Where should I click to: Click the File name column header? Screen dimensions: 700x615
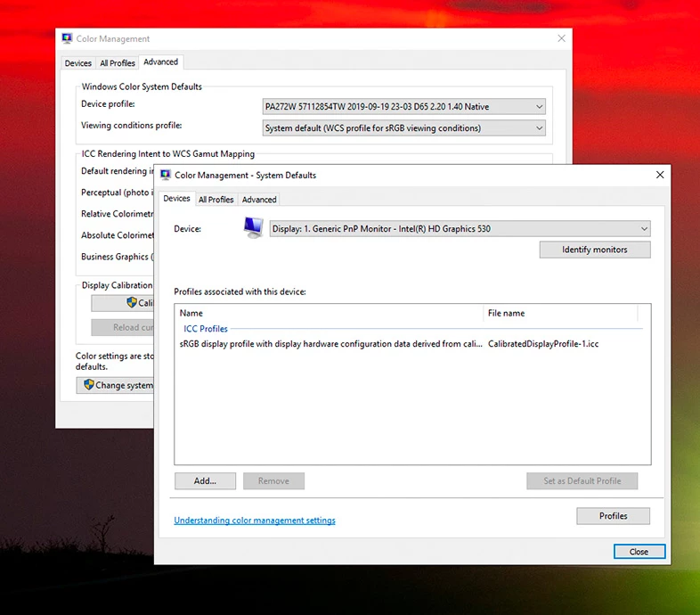coord(561,314)
